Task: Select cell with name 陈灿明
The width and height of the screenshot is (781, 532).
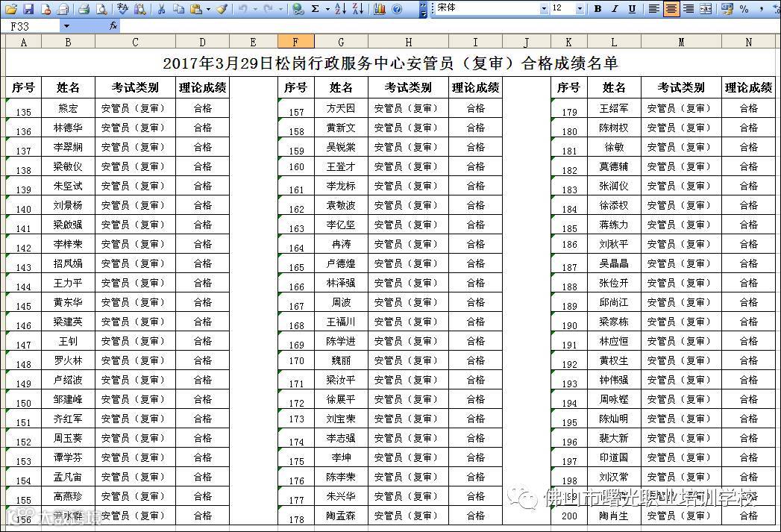Action: pyautogui.click(x=614, y=419)
